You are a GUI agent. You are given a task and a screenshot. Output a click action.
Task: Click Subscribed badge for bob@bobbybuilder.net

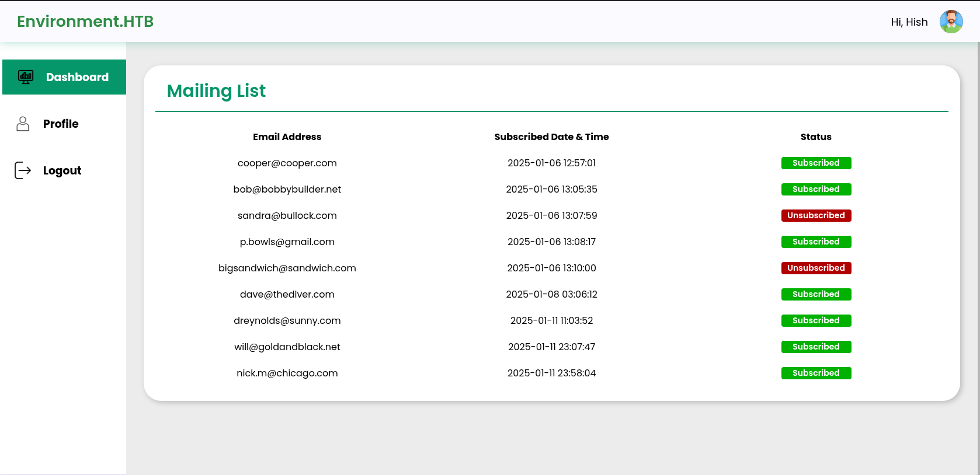(816, 189)
